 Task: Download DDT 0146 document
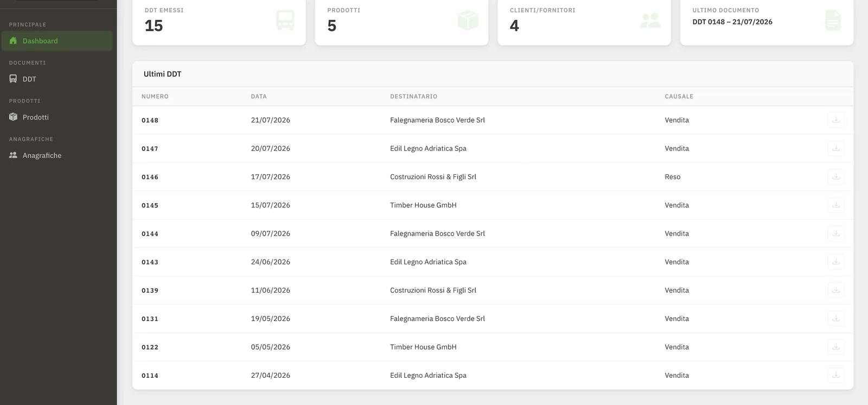836,176
